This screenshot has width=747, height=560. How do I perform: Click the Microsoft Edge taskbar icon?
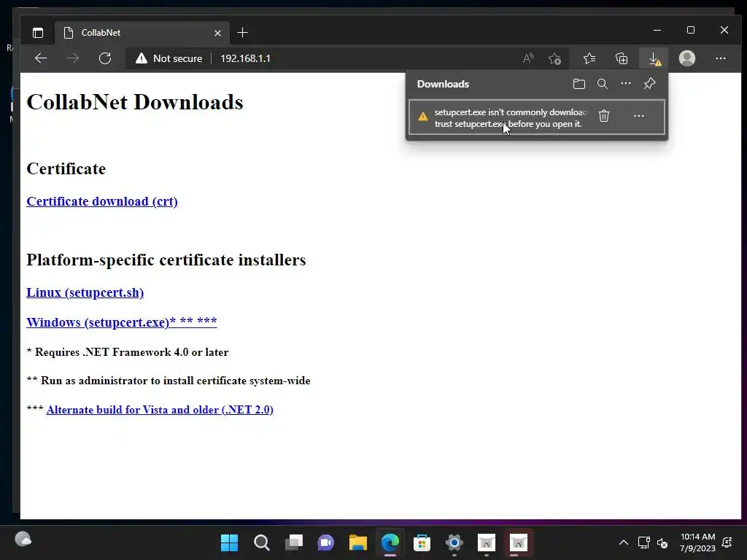tap(390, 542)
